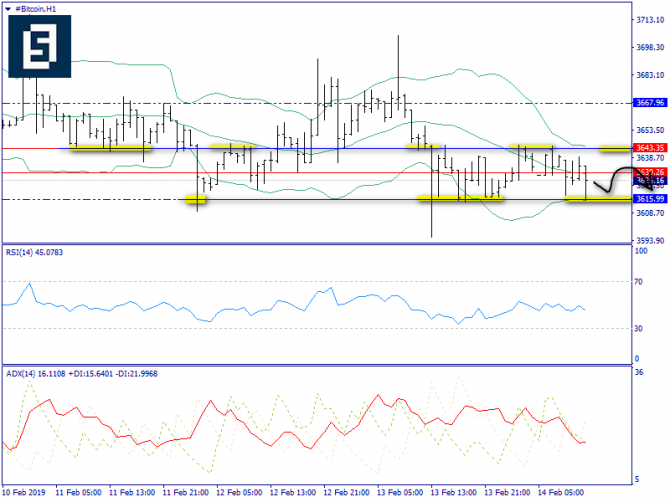Open the #Bitcoin,H1 chart menu arrow
The width and height of the screenshot is (670, 502).
tap(8, 9)
